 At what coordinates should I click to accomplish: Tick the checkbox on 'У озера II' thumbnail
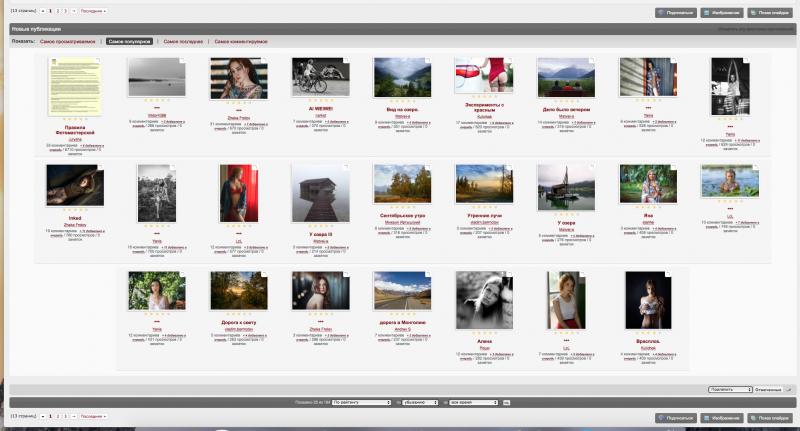(346, 167)
